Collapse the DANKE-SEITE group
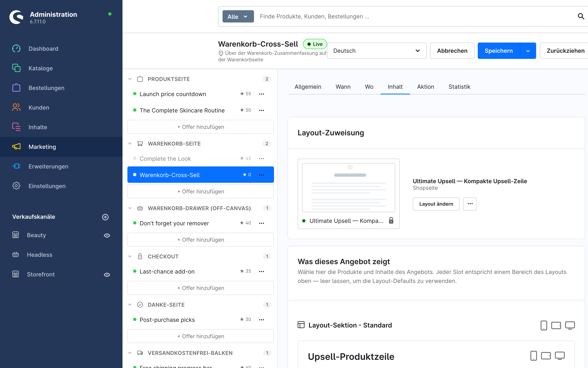The image size is (588, 368). 130,304
